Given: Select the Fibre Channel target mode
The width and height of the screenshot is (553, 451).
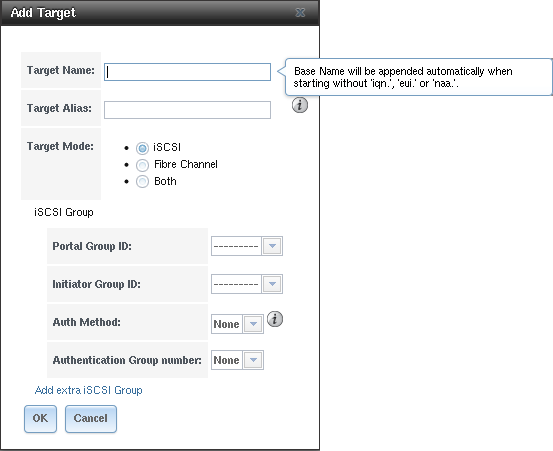Looking at the screenshot, I should pos(142,165).
